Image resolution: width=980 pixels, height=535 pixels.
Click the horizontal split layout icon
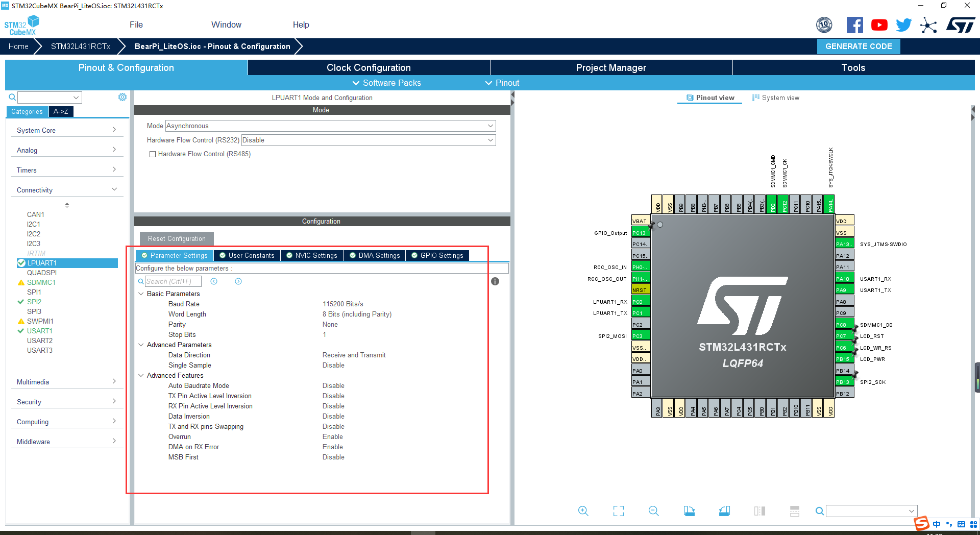[x=795, y=511]
